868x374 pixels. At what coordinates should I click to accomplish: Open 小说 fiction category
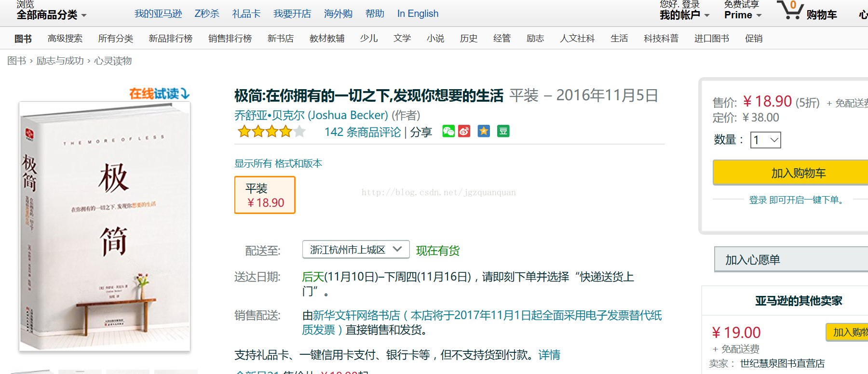point(435,39)
